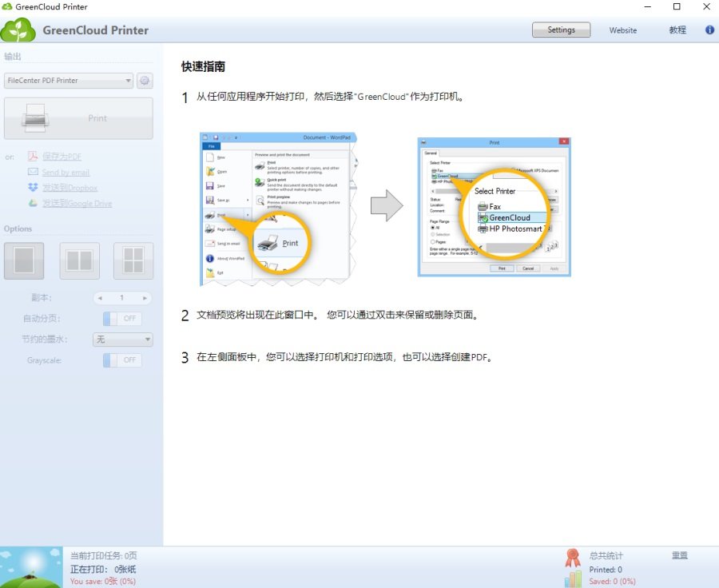Decrease copies with left arrow
The image size is (719, 588).
point(100,298)
